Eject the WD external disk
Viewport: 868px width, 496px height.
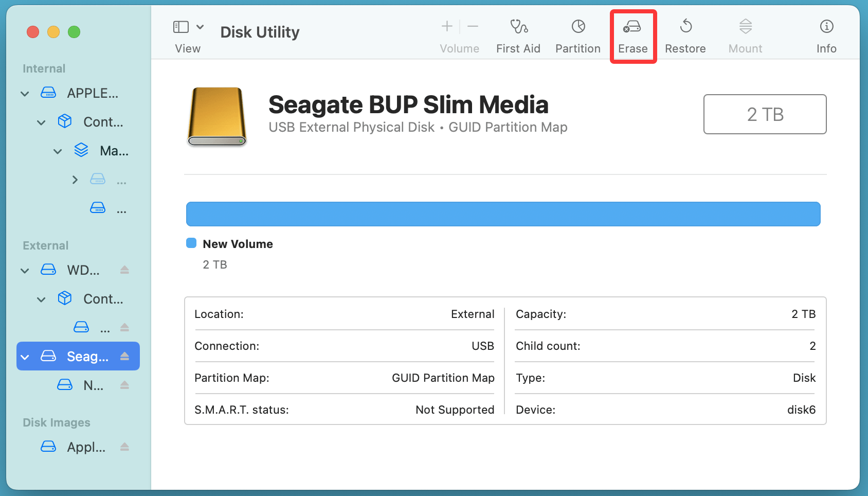click(124, 270)
